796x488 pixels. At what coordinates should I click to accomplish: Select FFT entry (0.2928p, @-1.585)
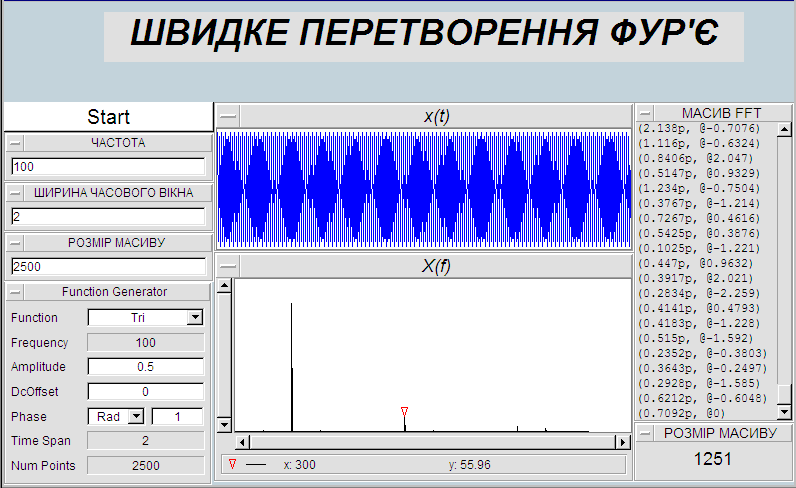pyautogui.click(x=699, y=383)
